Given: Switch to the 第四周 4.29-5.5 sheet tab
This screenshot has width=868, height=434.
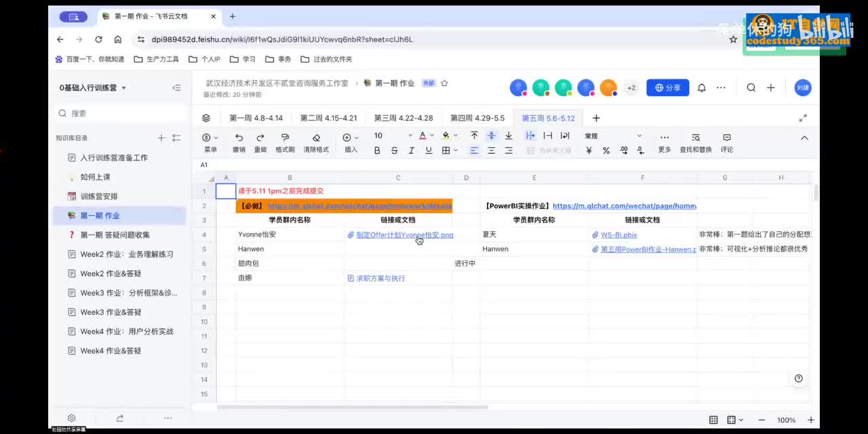Looking at the screenshot, I should [477, 118].
